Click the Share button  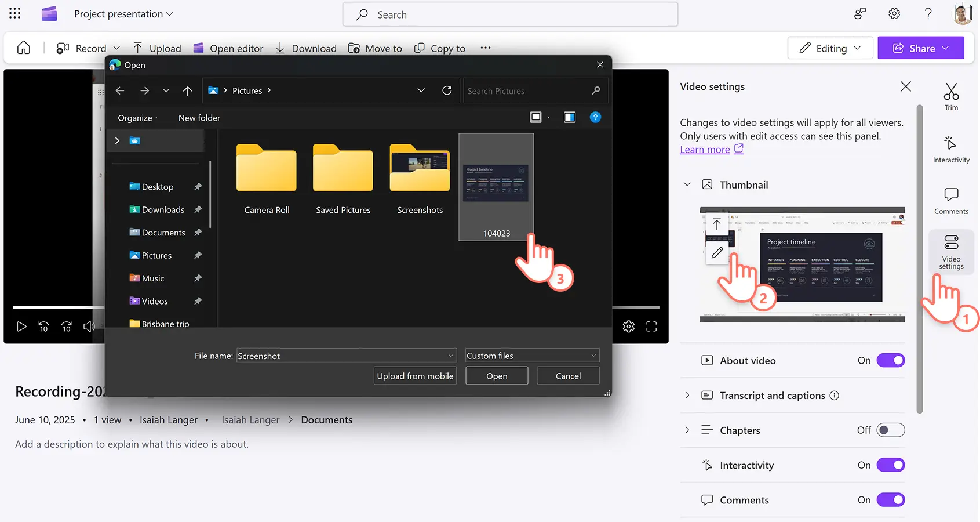click(x=921, y=48)
